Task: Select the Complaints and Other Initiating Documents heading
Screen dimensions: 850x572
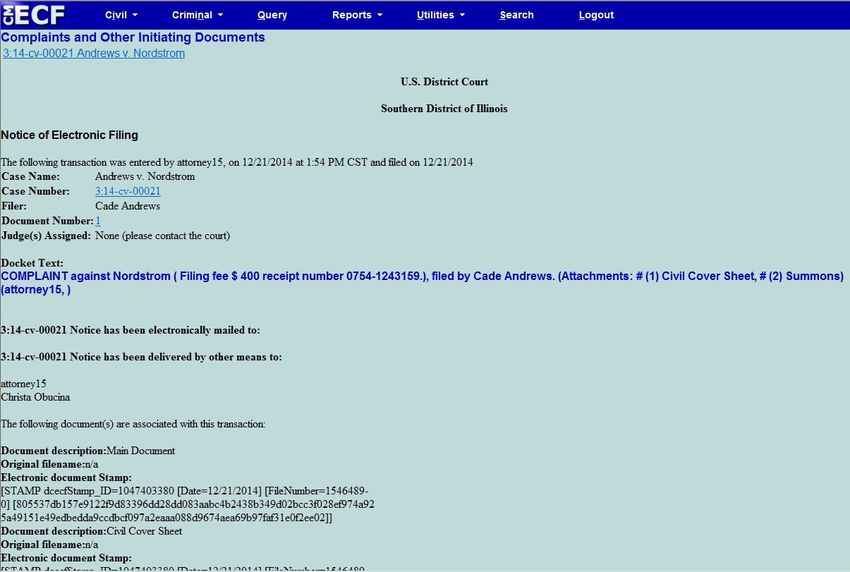Action: click(x=133, y=37)
